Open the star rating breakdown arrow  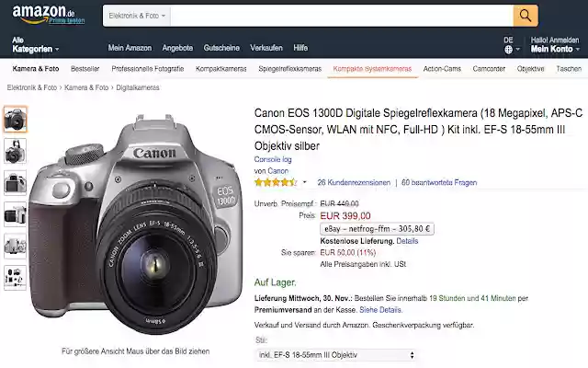point(304,182)
